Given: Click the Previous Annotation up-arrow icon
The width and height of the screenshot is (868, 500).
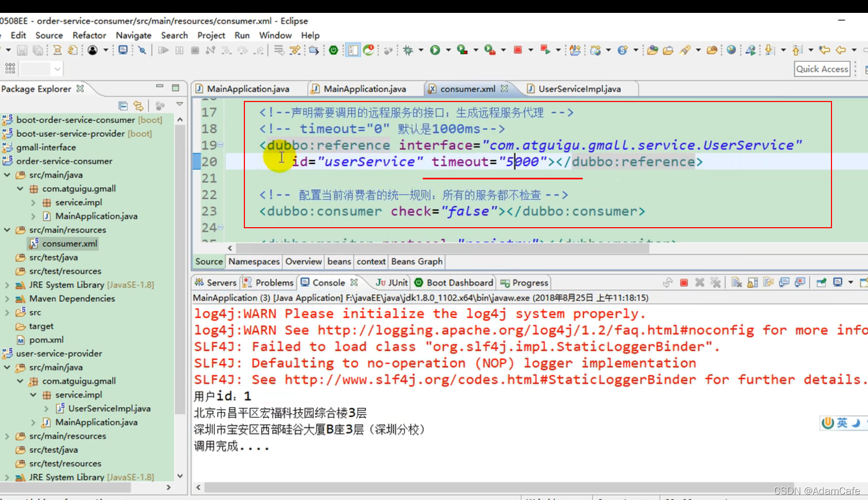Looking at the screenshot, I should coord(798,50).
